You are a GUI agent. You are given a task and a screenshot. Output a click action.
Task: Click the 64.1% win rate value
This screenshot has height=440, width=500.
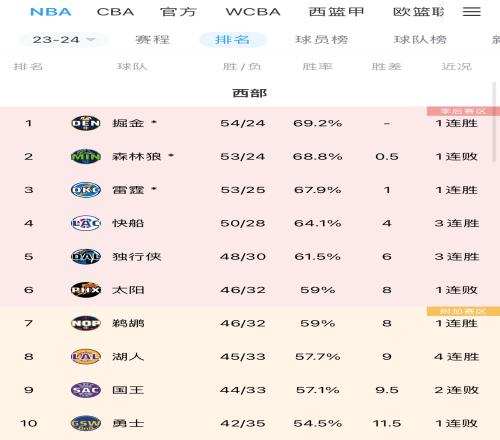point(318,223)
